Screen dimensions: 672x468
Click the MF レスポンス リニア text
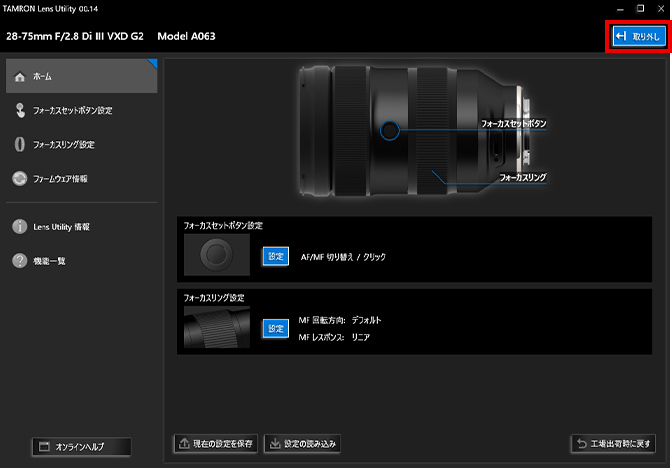pyautogui.click(x=334, y=337)
